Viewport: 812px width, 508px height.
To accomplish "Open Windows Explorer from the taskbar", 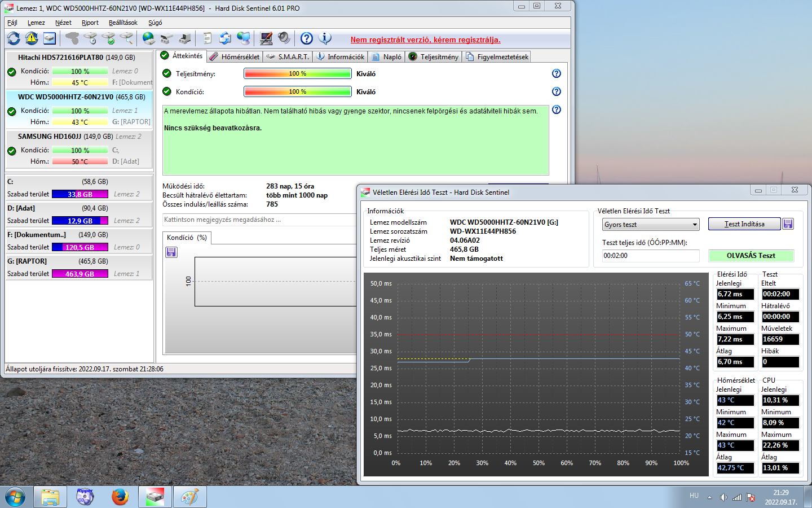I will (x=50, y=497).
